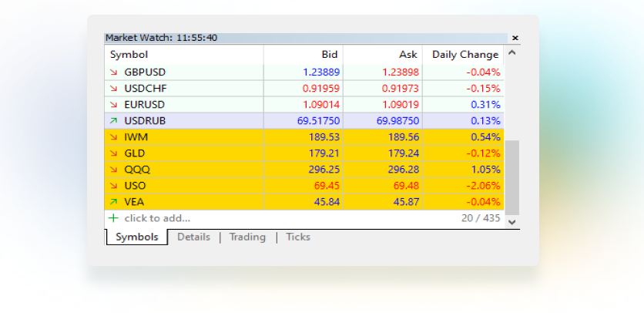Click the trend arrow icon beside EURUSD

114,104
